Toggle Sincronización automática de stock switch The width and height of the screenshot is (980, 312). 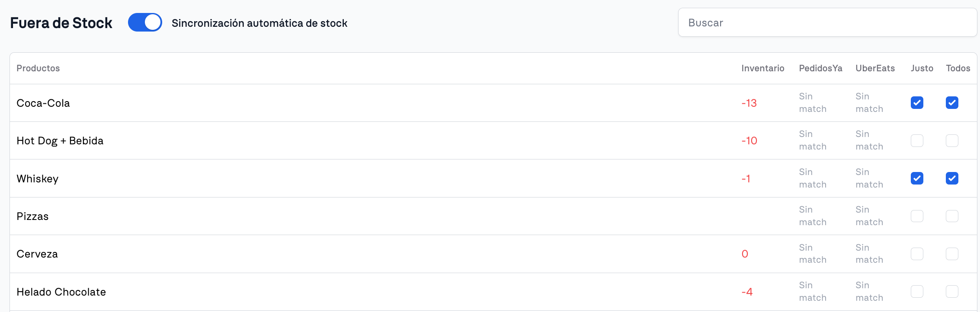(x=145, y=22)
